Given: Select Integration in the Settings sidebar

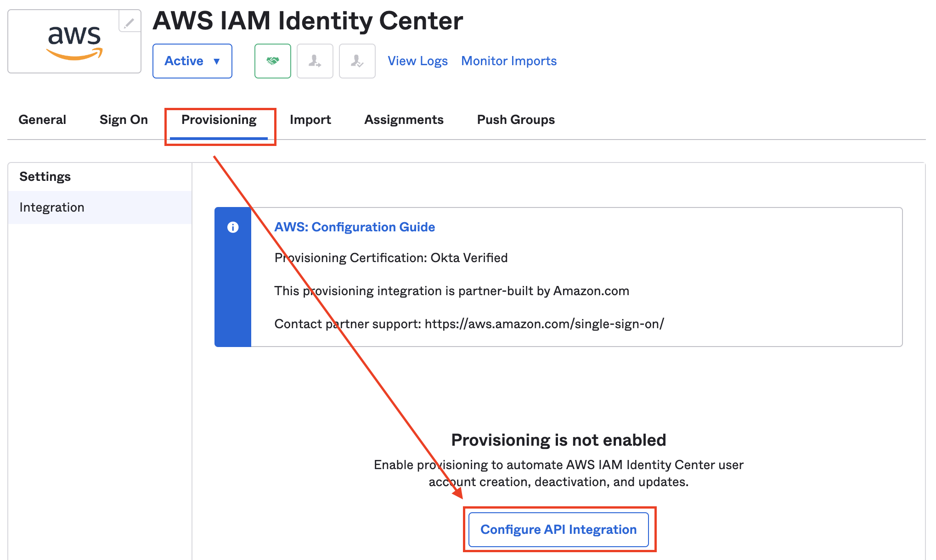Looking at the screenshot, I should point(100,207).
